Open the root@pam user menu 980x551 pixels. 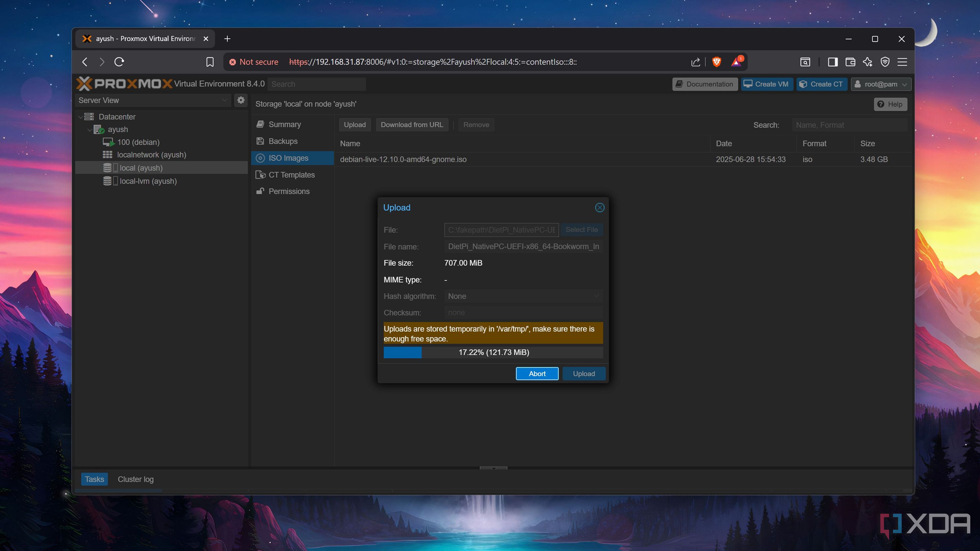point(881,84)
